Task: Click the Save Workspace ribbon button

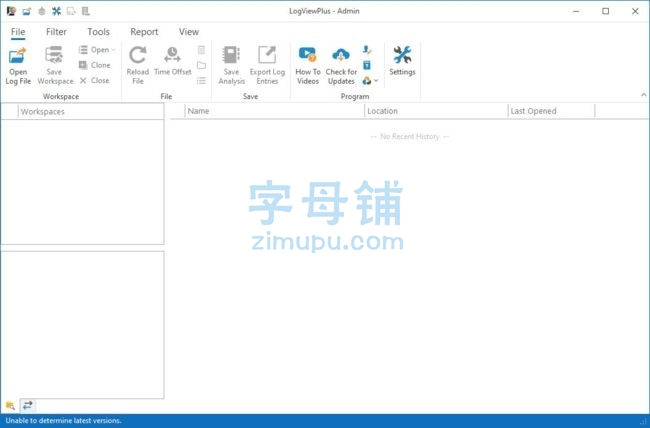Action: [55, 66]
